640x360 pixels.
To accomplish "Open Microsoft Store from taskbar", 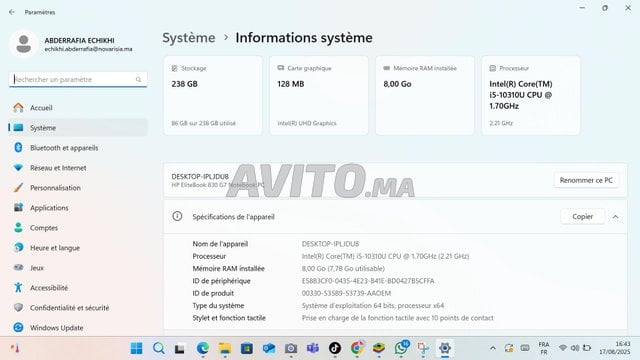I will point(247,348).
